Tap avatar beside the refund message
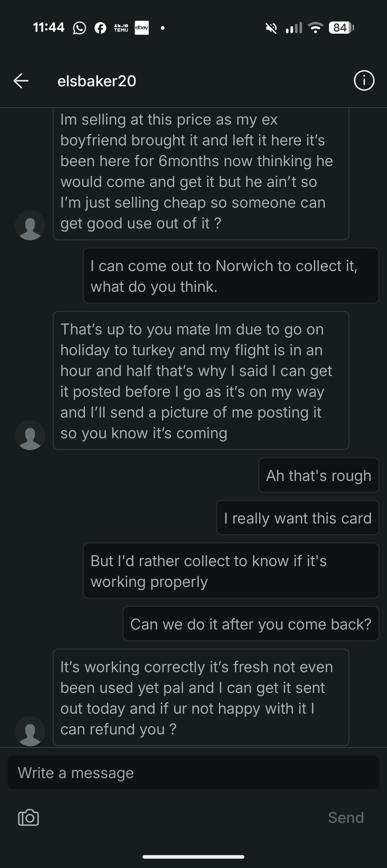Image resolution: width=387 pixels, height=868 pixels. [30, 731]
